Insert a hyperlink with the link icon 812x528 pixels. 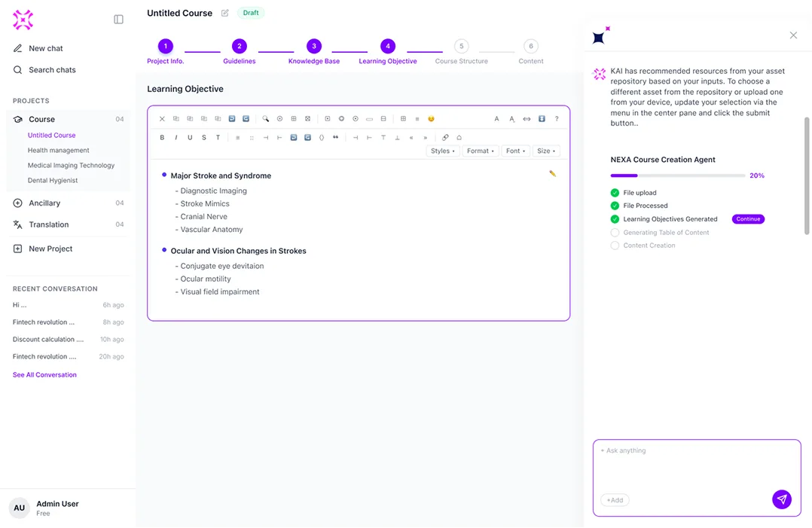(x=445, y=138)
